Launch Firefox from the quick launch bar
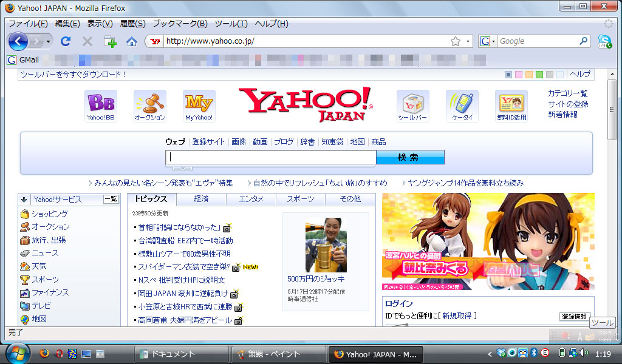The image size is (622, 364). 44,353
